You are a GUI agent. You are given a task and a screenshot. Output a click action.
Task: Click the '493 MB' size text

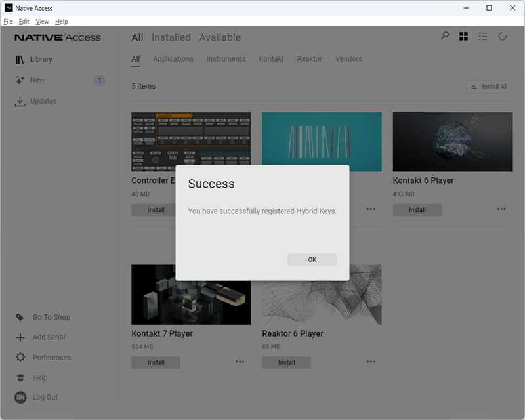point(404,194)
